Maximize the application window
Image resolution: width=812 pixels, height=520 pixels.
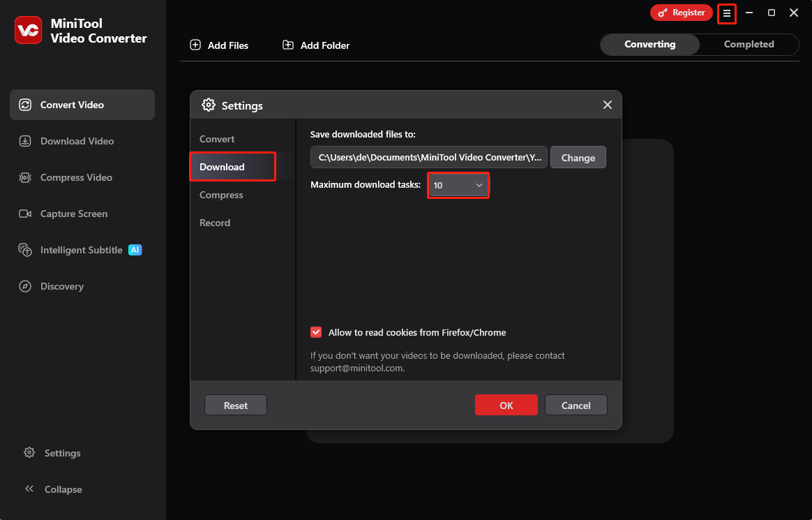771,13
